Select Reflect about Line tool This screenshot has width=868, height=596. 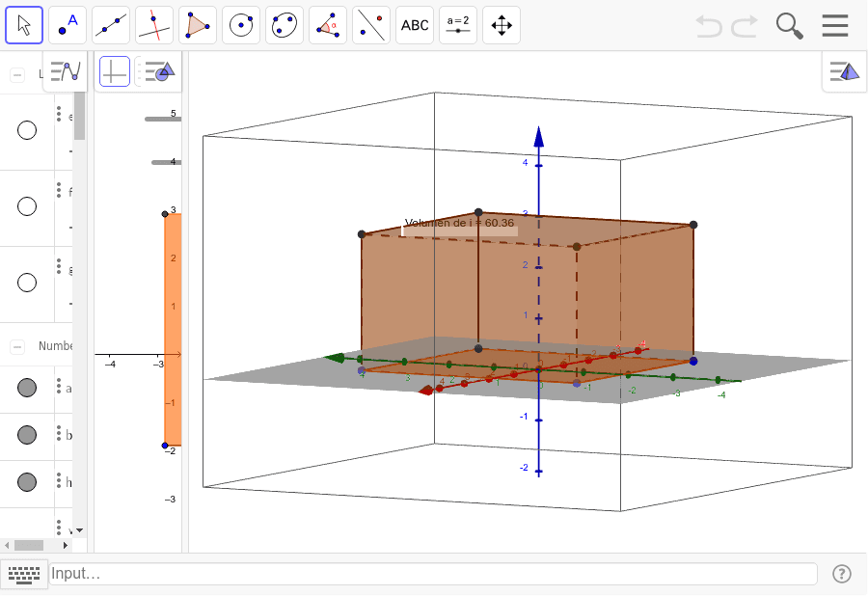(x=371, y=25)
